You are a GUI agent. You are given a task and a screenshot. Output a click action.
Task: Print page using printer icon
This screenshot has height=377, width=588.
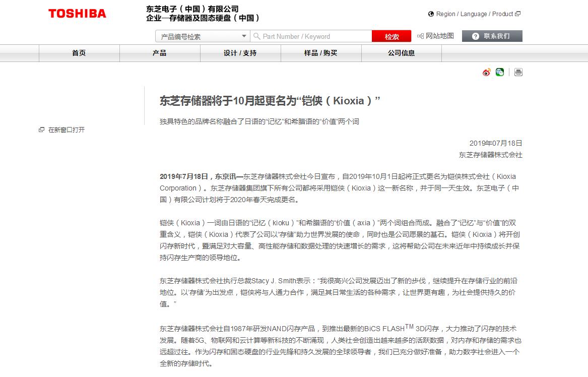click(x=518, y=72)
